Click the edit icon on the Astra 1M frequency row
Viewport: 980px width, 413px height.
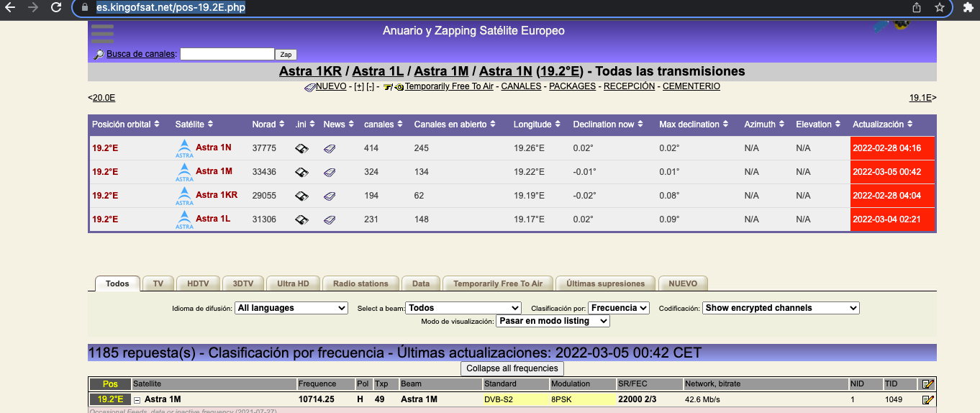pyautogui.click(x=928, y=399)
